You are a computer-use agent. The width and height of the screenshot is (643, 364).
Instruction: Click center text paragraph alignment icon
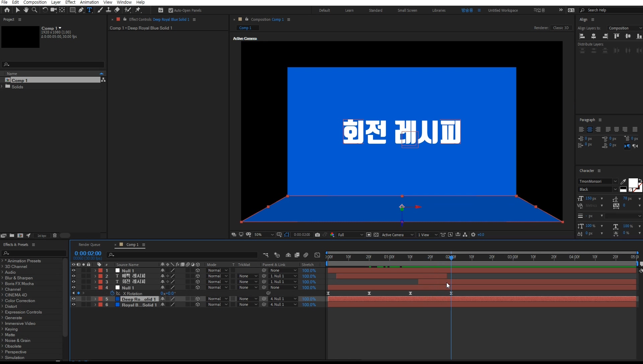click(590, 129)
